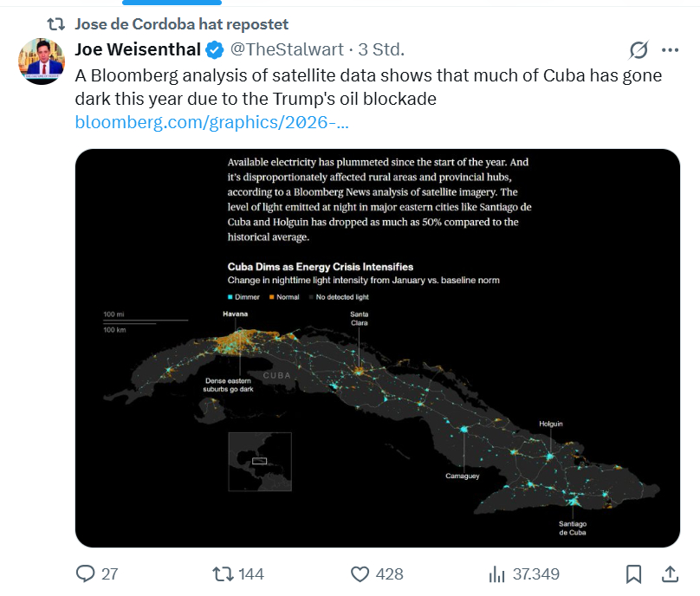Click the Grok circle-slash icon
700x596 pixels.
click(x=639, y=49)
